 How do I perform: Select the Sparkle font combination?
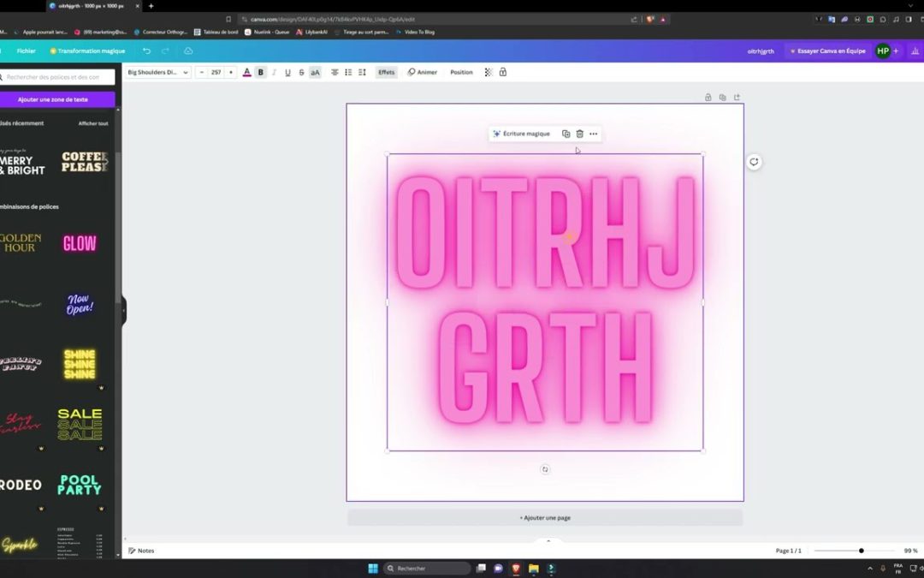tap(20, 545)
